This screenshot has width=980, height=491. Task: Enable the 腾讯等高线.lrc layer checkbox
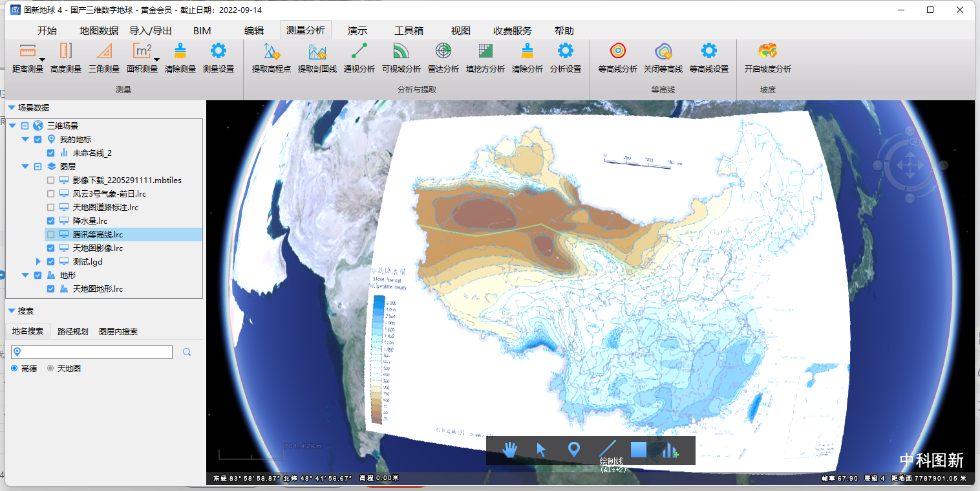(x=51, y=234)
